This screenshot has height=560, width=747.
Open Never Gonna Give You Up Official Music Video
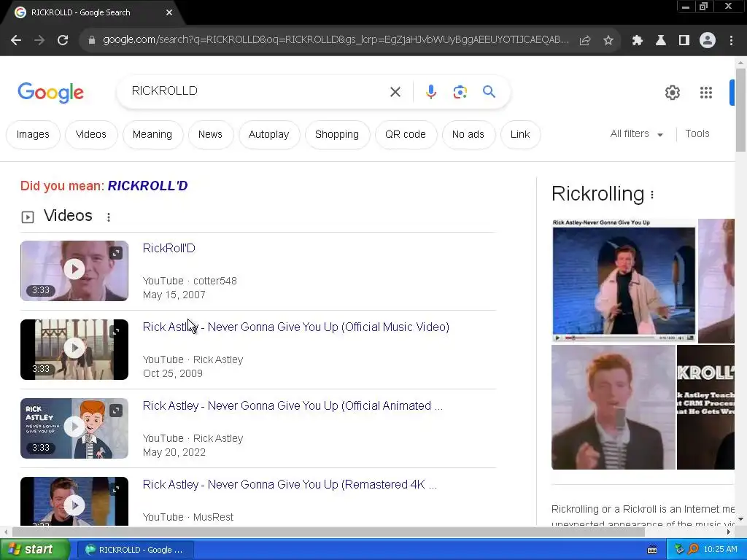point(296,327)
